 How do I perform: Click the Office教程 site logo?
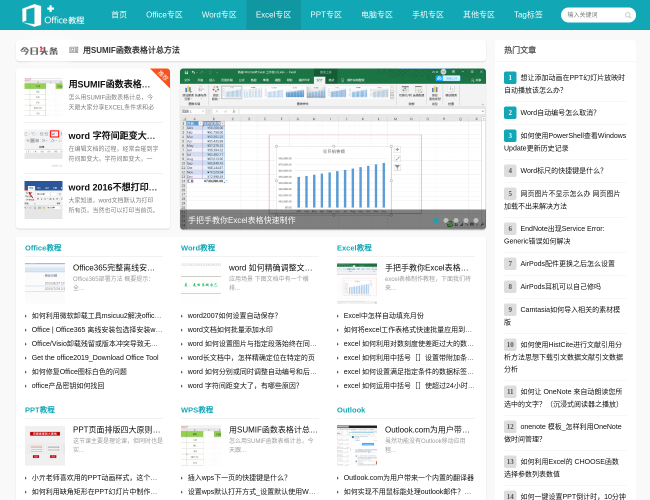tap(53, 15)
